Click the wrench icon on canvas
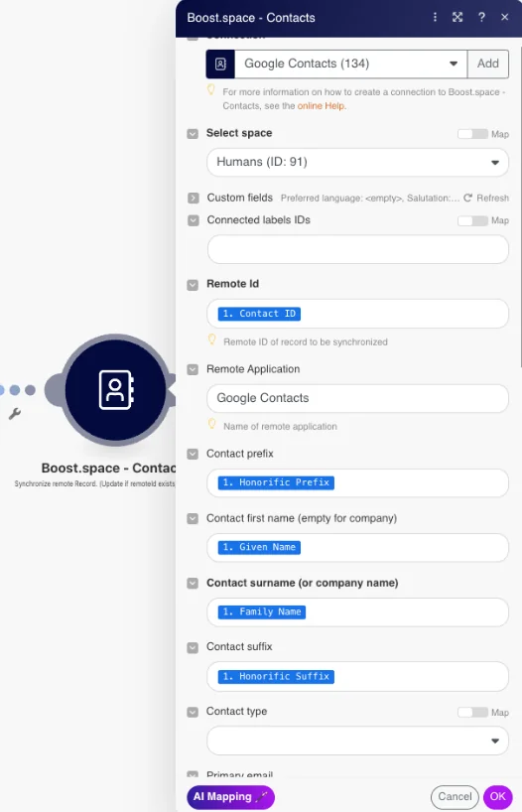The image size is (522, 812). point(15,414)
